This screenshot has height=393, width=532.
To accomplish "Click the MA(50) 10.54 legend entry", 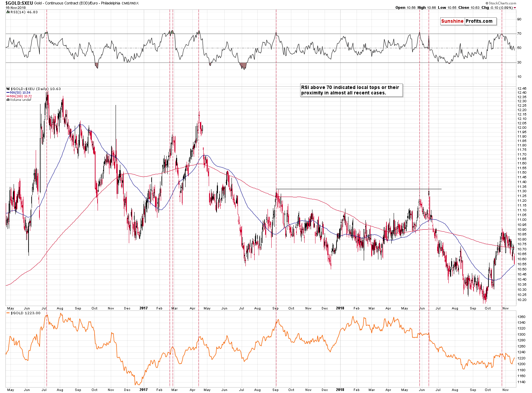I will pos(20,93).
